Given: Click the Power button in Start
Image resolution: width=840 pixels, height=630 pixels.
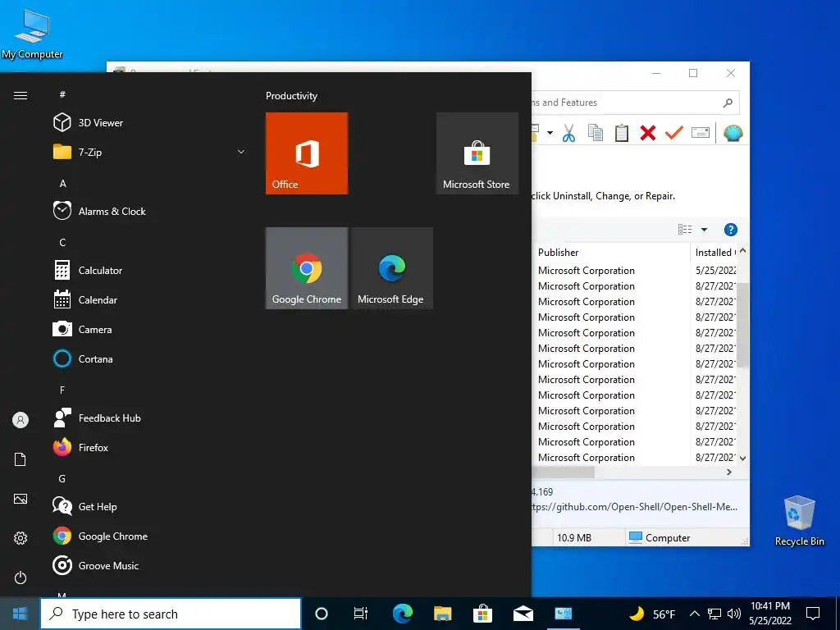Looking at the screenshot, I should click(x=21, y=577).
